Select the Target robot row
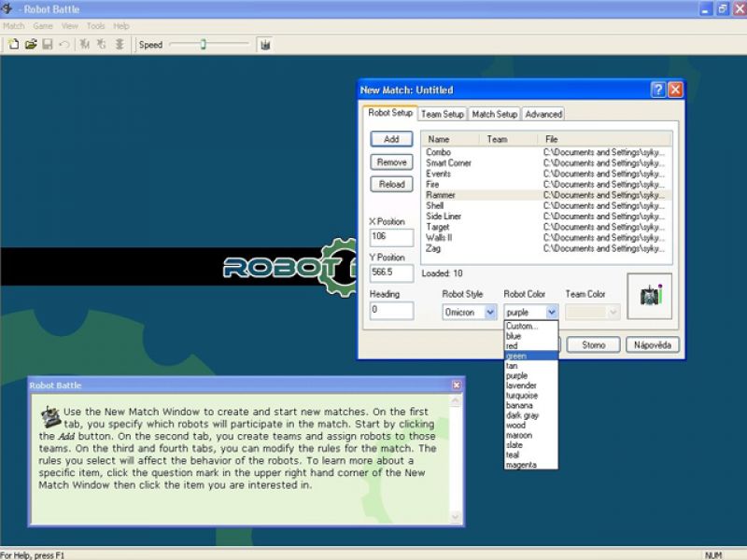 coord(546,227)
